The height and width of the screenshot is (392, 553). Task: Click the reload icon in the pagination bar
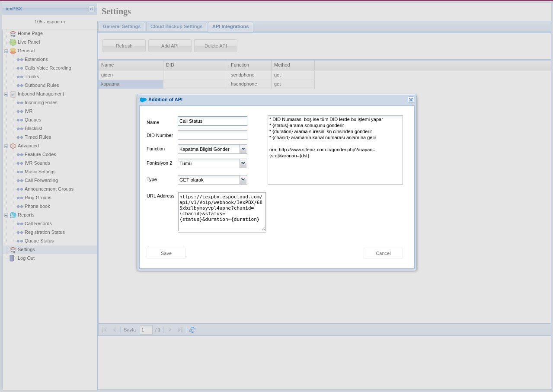click(x=192, y=329)
